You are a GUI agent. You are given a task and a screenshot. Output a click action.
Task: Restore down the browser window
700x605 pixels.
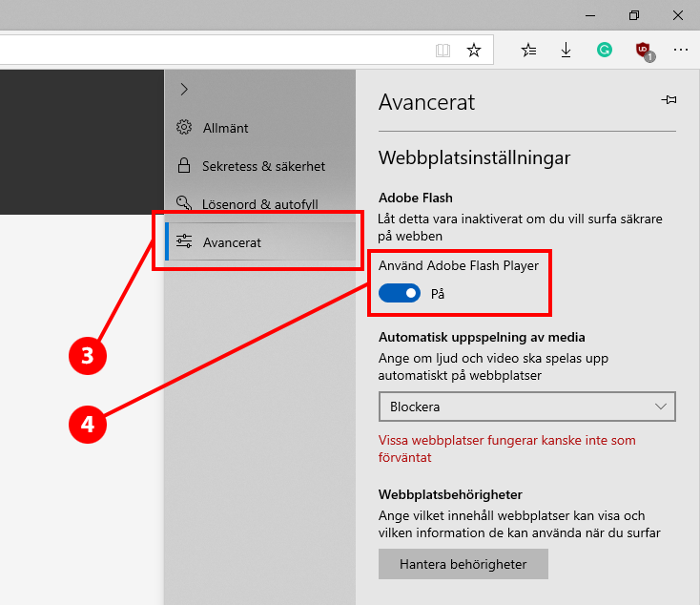click(x=634, y=15)
